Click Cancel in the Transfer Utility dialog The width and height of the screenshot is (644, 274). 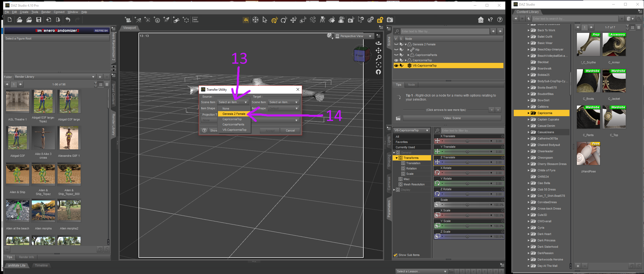tap(290, 131)
